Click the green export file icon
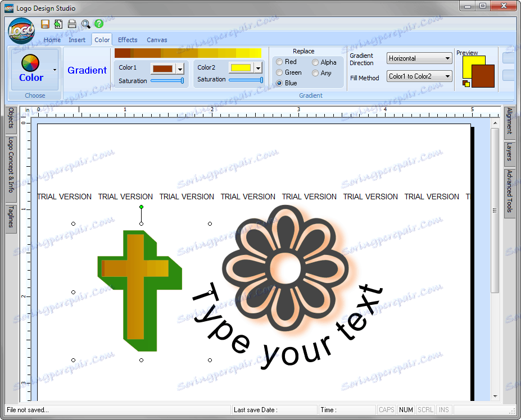 [x=58, y=24]
